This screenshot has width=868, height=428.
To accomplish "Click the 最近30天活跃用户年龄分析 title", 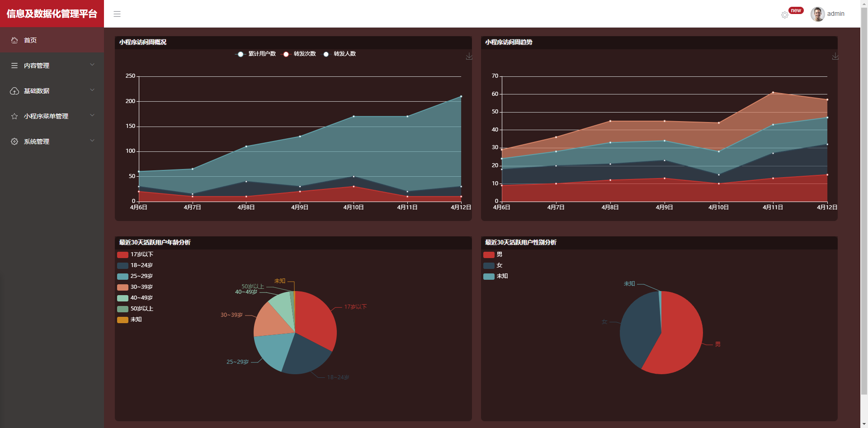I will 155,242.
